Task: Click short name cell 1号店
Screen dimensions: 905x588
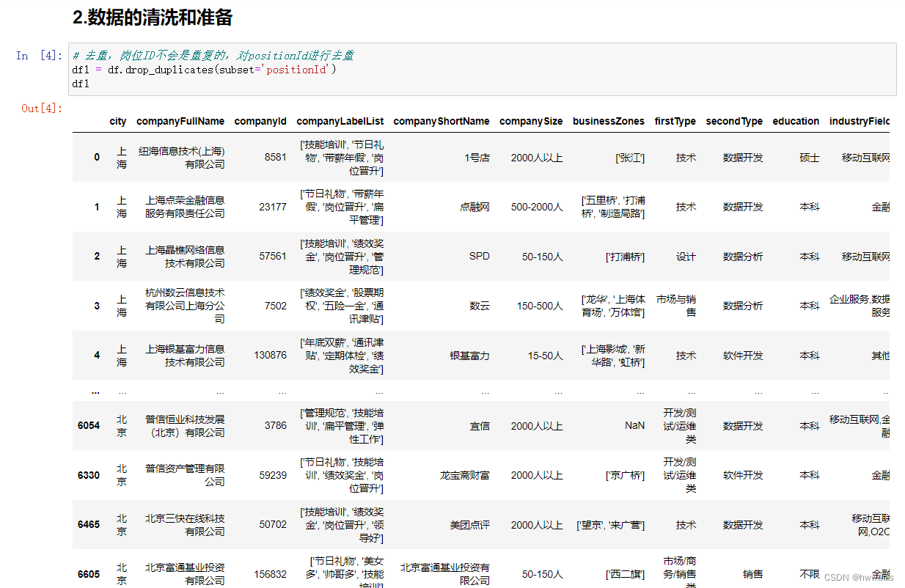Action: pos(477,157)
